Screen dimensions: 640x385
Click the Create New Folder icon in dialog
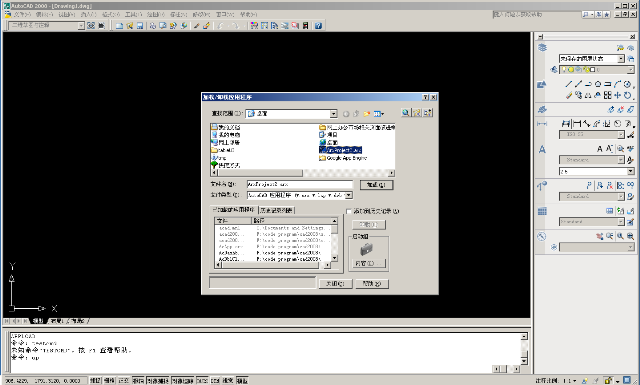[x=367, y=113]
